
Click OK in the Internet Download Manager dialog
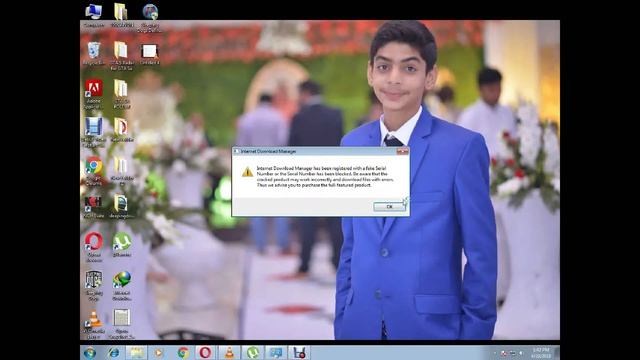(x=389, y=207)
